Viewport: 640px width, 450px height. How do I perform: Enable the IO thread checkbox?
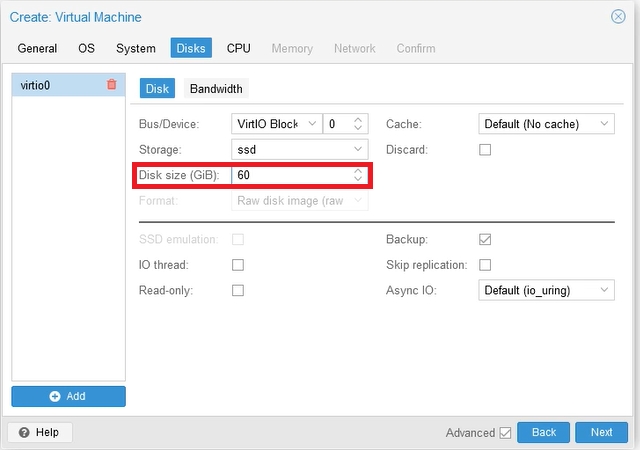[x=238, y=265]
